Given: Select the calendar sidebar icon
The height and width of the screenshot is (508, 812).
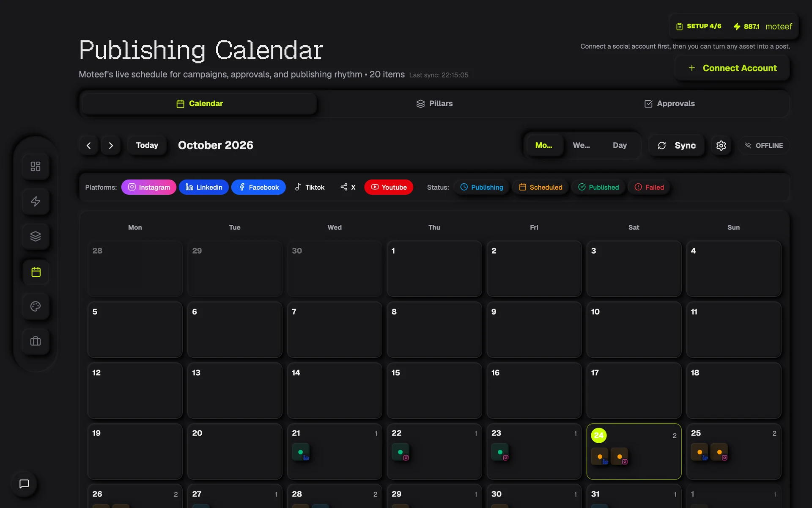Looking at the screenshot, I should [x=36, y=272].
